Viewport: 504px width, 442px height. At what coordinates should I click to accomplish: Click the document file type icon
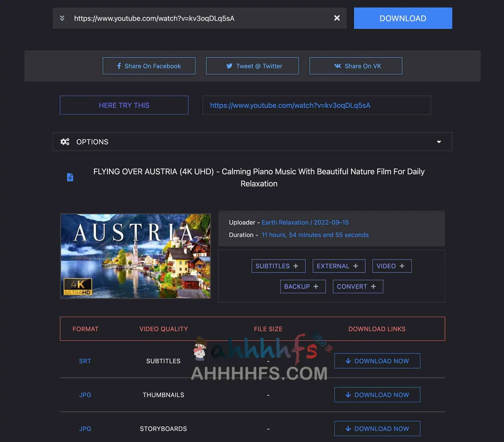(70, 177)
